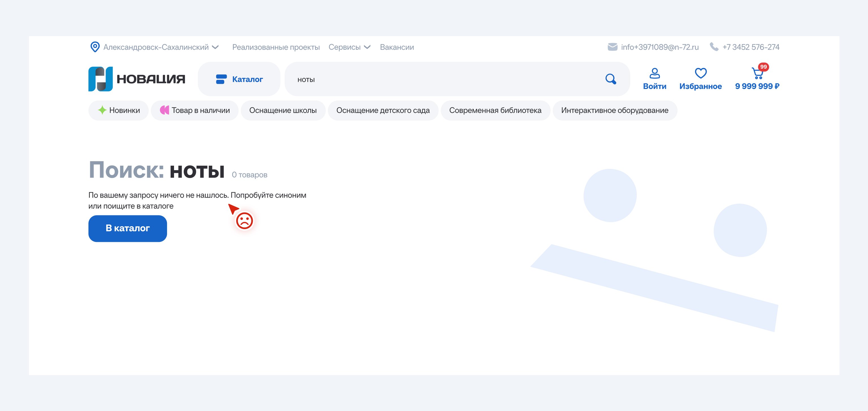Open the shopping cart icon
Image resolution: width=868 pixels, height=411 pixels.
click(757, 73)
